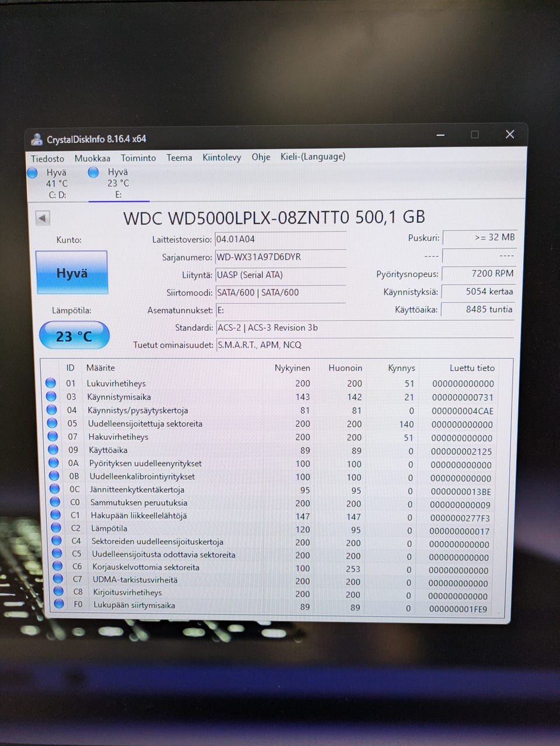
Task: Click the supported features field S.M.A.R.T., APM, NCQ
Action: tap(365, 345)
